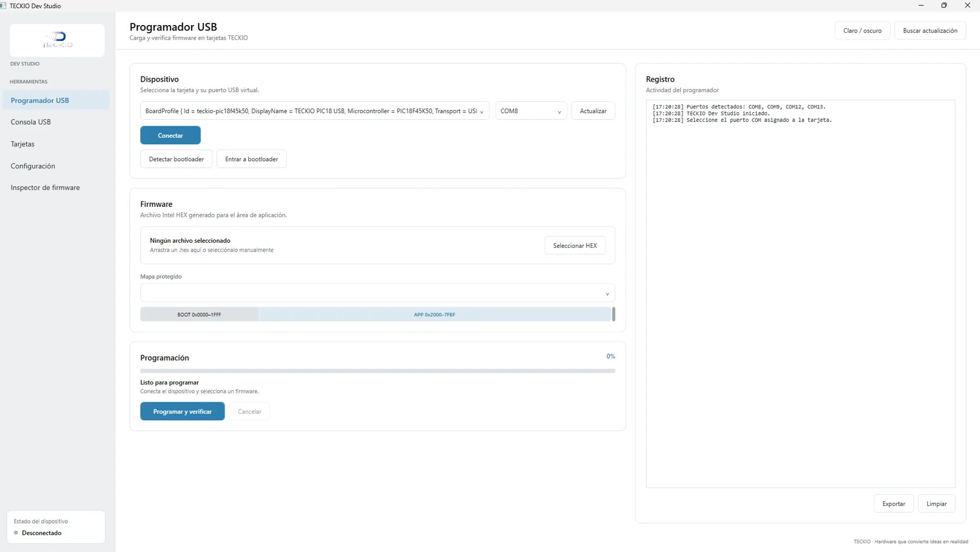Open Configuración in the sidebar
The height and width of the screenshot is (552, 980).
(x=56, y=165)
